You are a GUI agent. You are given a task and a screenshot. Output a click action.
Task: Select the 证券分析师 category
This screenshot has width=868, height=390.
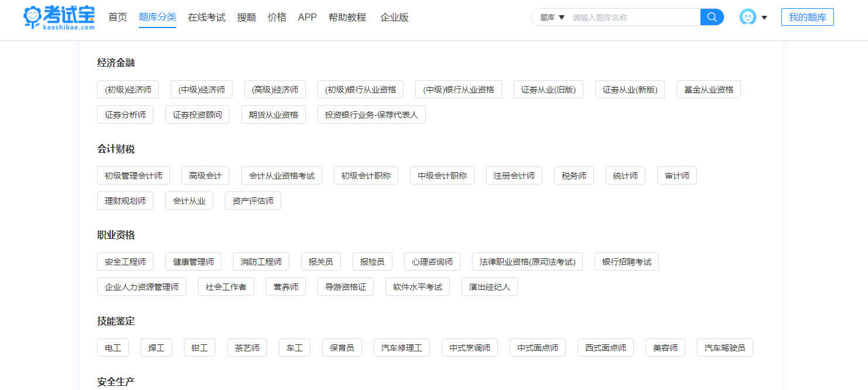(125, 114)
